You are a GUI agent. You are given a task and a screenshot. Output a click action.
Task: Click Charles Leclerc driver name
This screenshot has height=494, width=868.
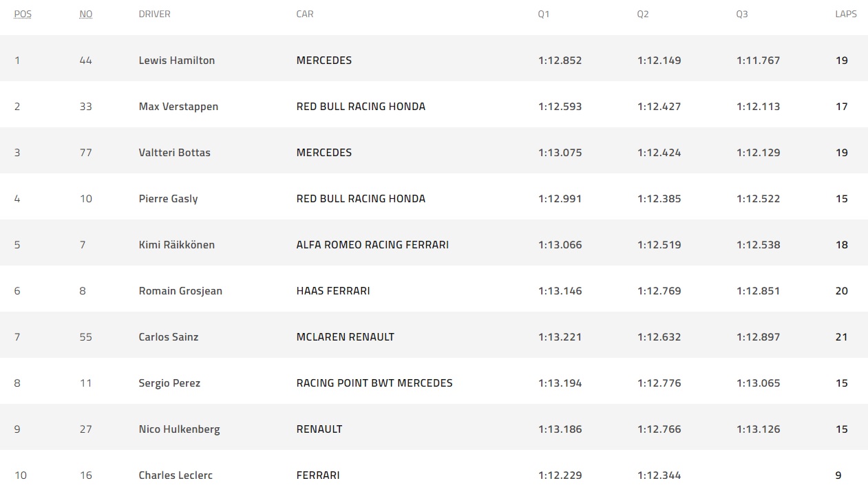point(176,475)
